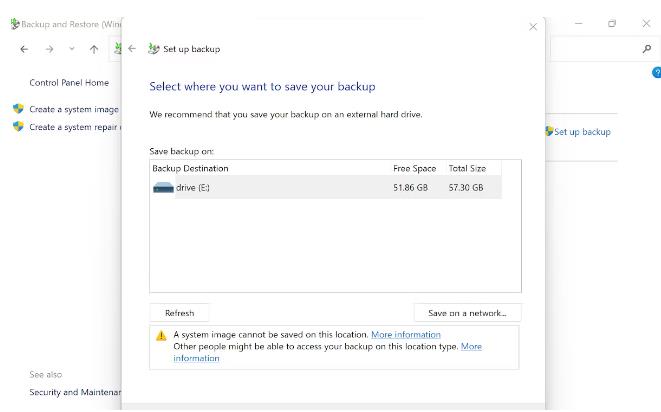Screen dimensions: 661x412
Task: Click Backup and Restore title bar icon
Action: (x=15, y=24)
